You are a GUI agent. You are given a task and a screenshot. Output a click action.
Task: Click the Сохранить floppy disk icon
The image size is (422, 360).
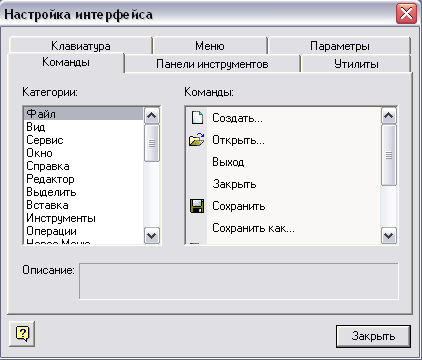point(197,206)
